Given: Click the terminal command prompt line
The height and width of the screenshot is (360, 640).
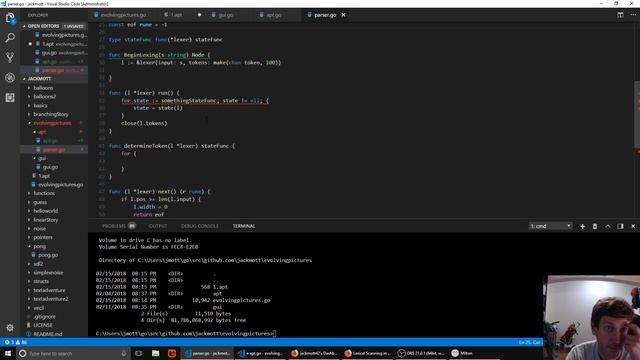Looking at the screenshot, I should click(x=186, y=333).
